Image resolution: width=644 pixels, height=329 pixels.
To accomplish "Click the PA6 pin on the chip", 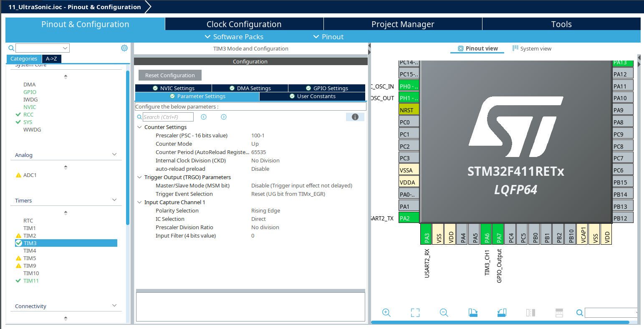I will pos(487,234).
